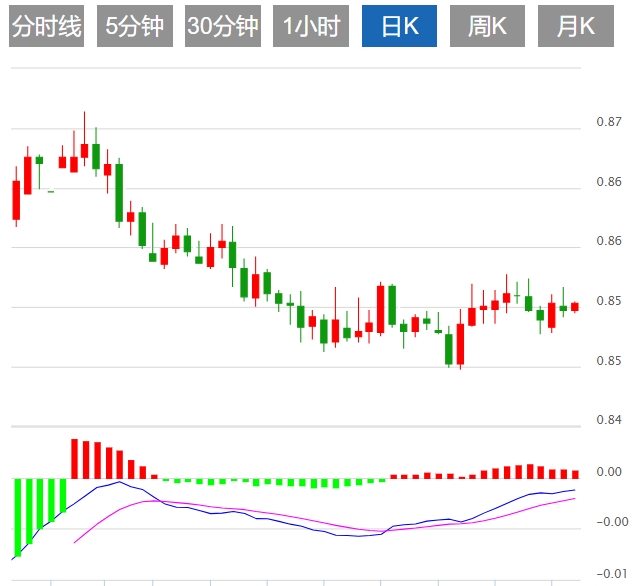643x586 pixels.
Task: Switch to the 月K monthly tab
Action: pos(576,26)
